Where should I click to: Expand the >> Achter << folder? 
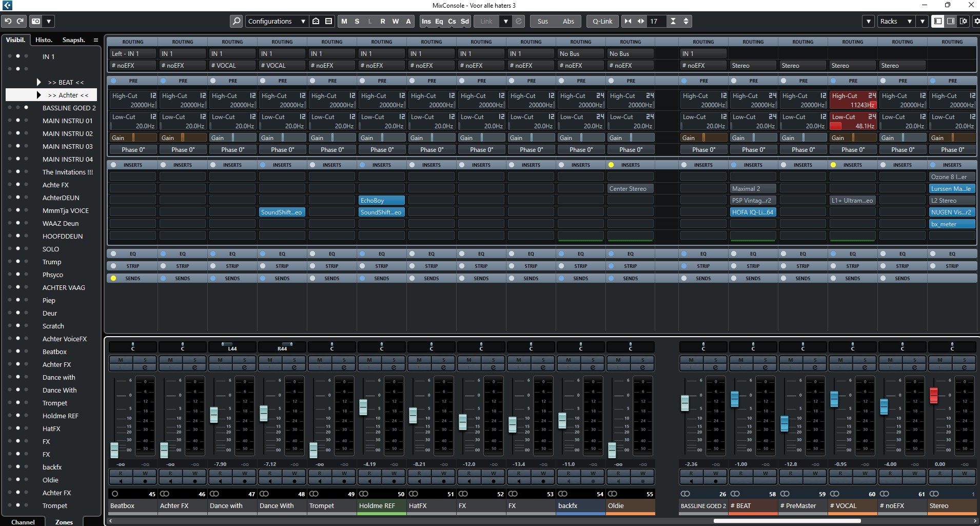point(39,95)
